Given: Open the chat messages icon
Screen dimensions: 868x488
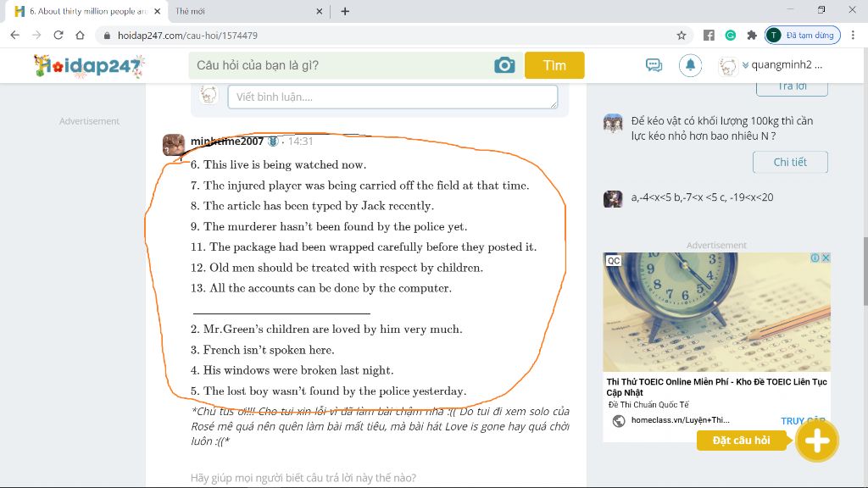Looking at the screenshot, I should [654, 65].
